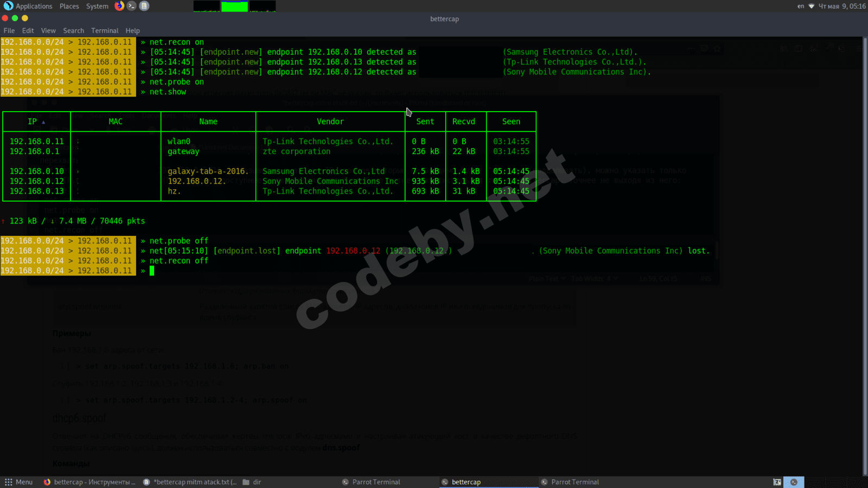Click the green system monitor graph
Viewport: 868px width, 488px height.
pyautogui.click(x=234, y=6)
